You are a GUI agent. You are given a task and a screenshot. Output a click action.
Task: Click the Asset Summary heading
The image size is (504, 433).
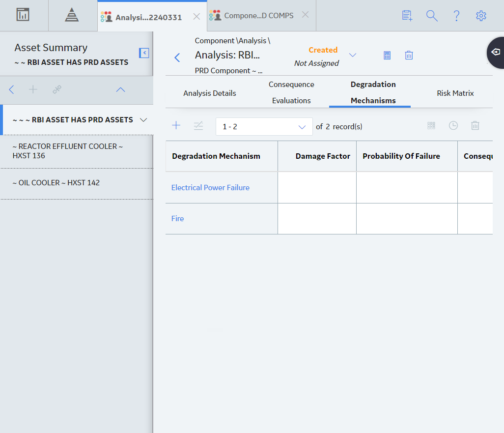51,48
